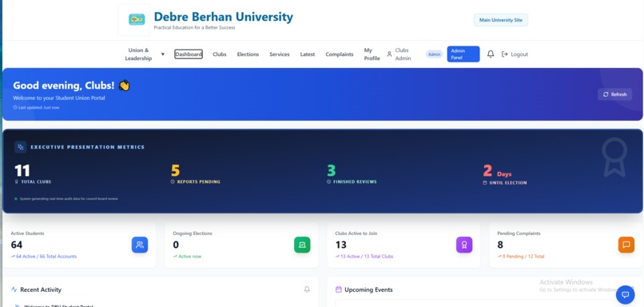The height and width of the screenshot is (307, 644).
Task: Click the Active Students blue people icon
Action: [140, 245]
